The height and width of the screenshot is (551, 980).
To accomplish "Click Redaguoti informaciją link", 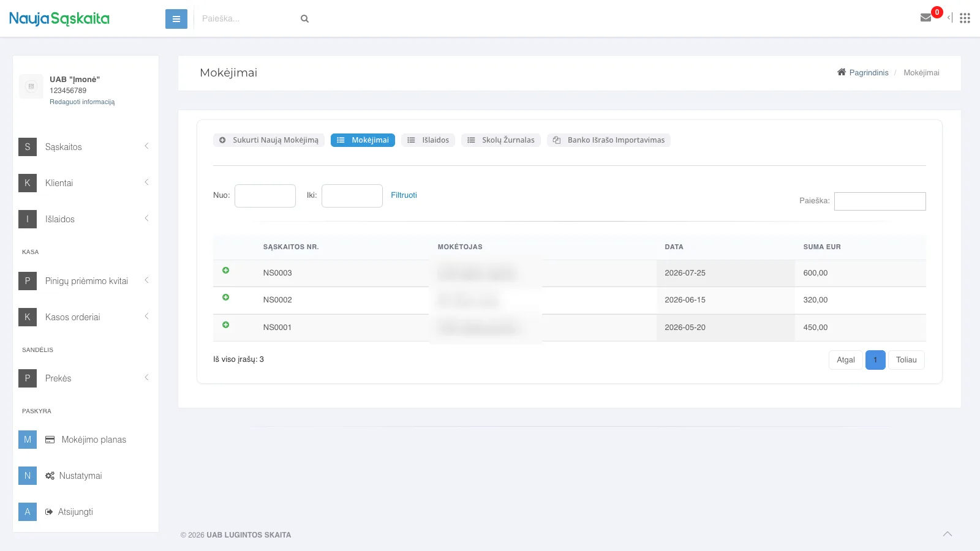I will pyautogui.click(x=82, y=102).
